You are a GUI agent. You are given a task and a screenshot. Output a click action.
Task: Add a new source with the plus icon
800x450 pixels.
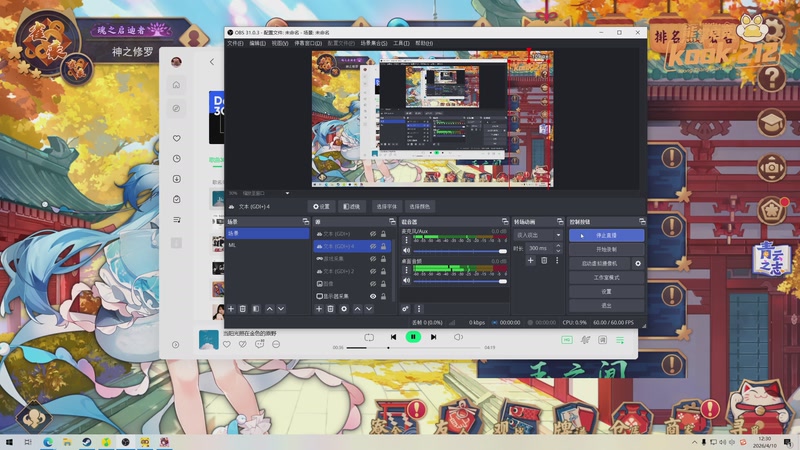(318, 309)
